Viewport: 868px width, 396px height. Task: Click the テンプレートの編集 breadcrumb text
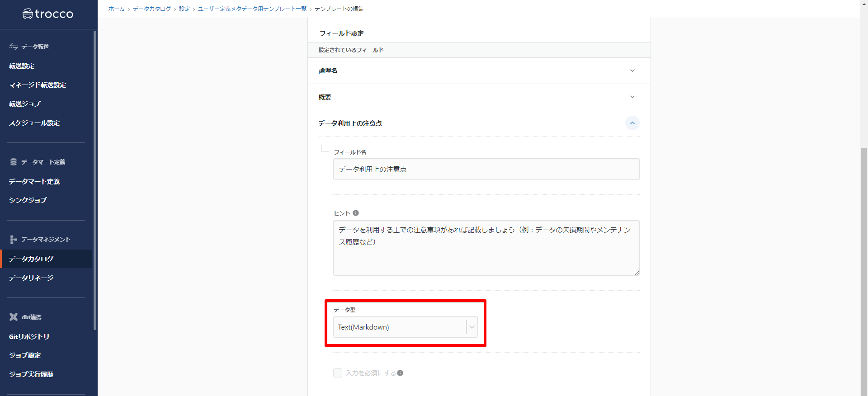tap(339, 9)
